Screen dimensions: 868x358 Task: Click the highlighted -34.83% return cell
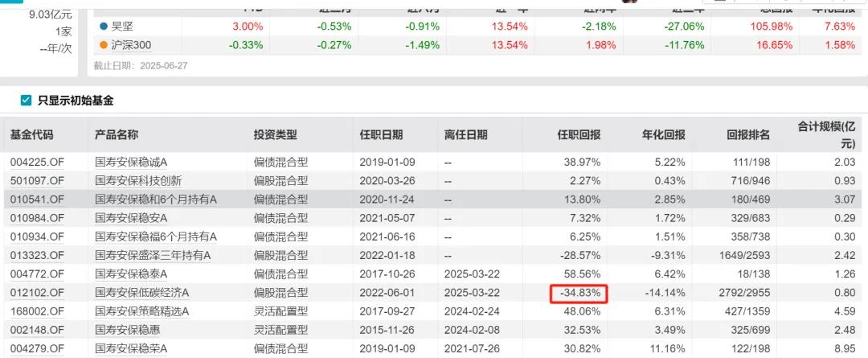click(x=578, y=293)
